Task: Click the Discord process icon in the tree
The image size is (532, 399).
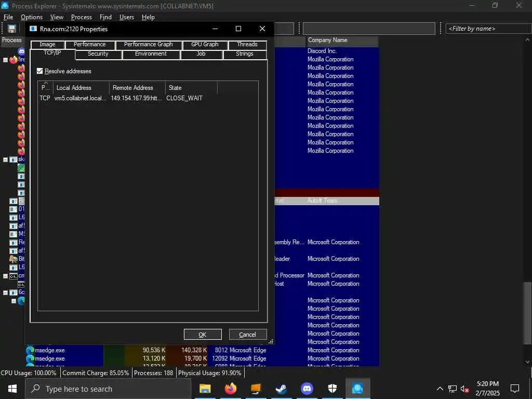Action: tap(21, 51)
